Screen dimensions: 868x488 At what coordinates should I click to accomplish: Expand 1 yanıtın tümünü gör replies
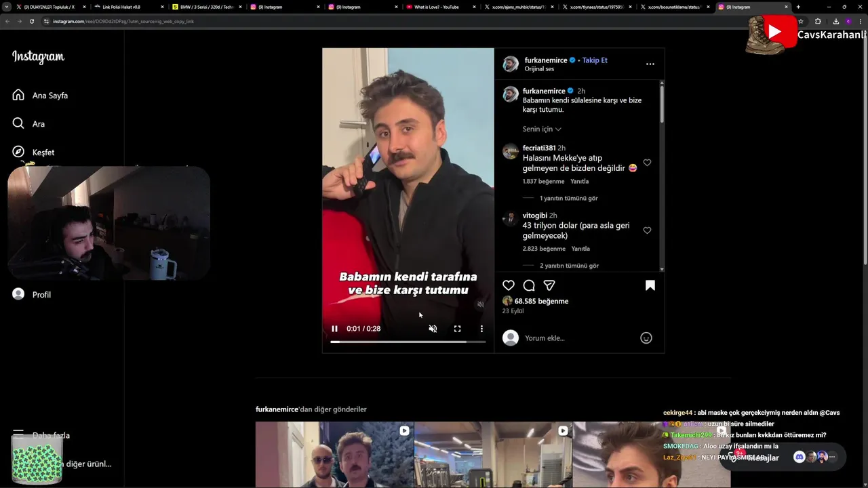tap(568, 199)
